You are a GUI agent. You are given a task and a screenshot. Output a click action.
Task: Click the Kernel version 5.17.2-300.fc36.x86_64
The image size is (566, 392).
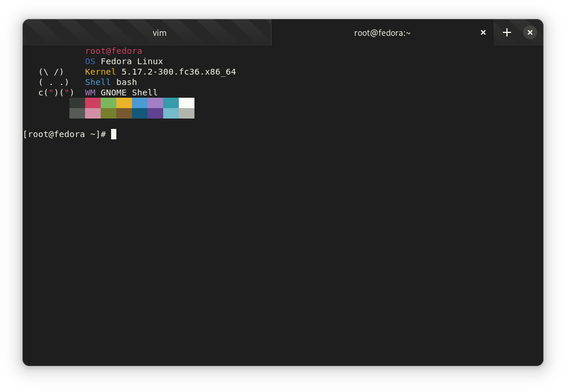point(178,72)
